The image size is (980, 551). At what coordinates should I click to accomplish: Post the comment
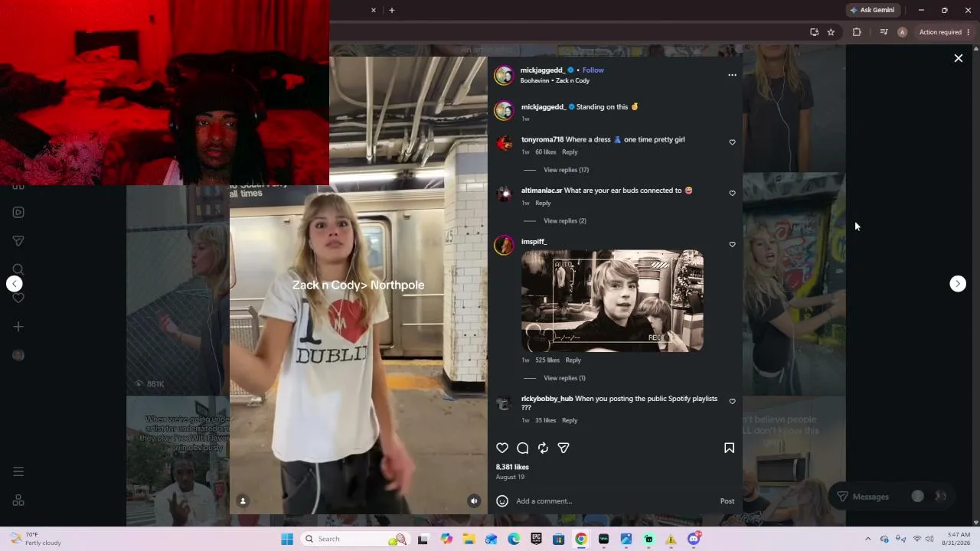727,501
